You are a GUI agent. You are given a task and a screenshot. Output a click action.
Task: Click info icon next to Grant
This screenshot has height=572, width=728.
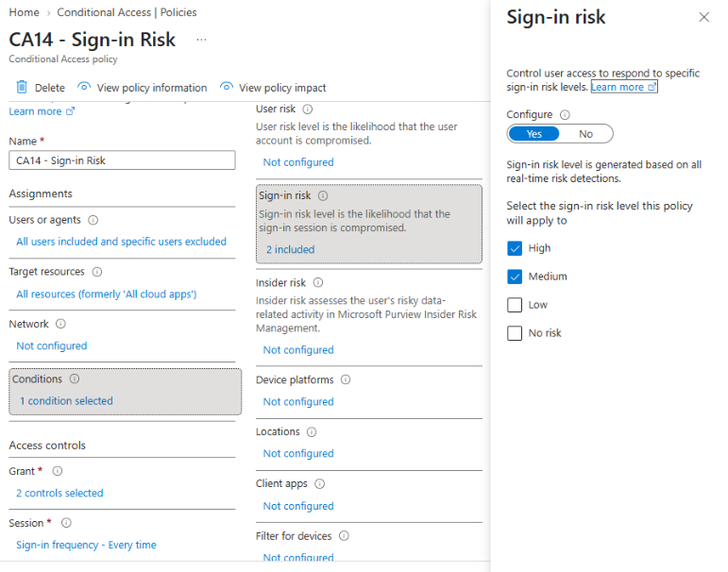57,471
